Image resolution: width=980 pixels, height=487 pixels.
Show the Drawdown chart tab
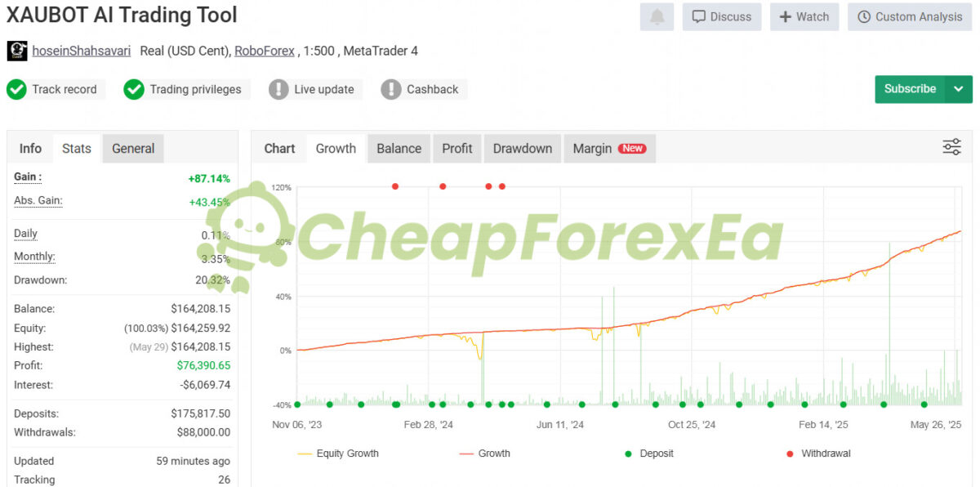[x=523, y=149]
